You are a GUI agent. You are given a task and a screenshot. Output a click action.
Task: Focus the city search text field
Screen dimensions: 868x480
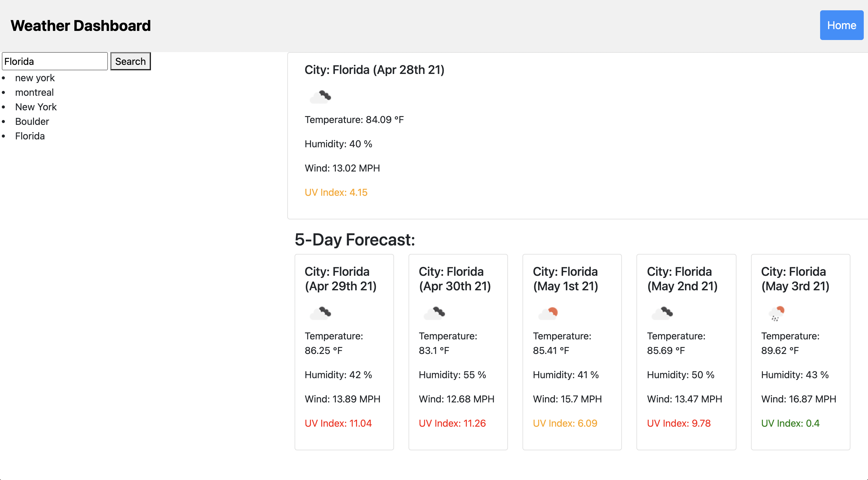point(55,61)
